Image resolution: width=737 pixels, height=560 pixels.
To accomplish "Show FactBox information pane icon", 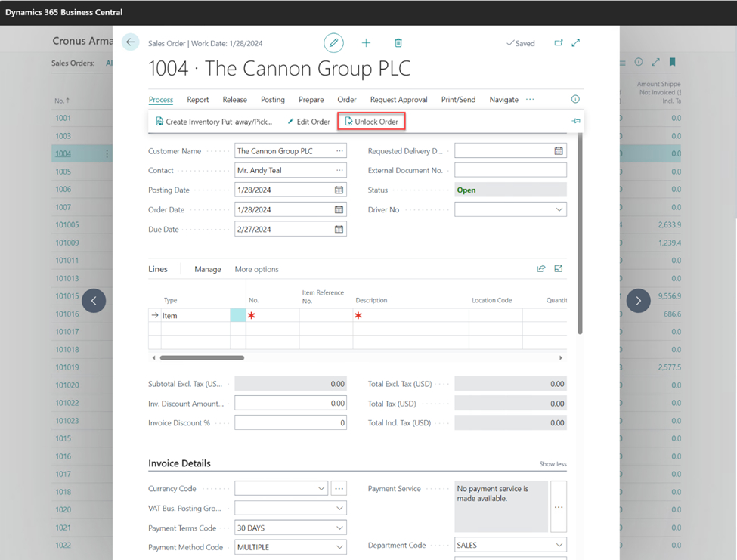I will coord(574,99).
